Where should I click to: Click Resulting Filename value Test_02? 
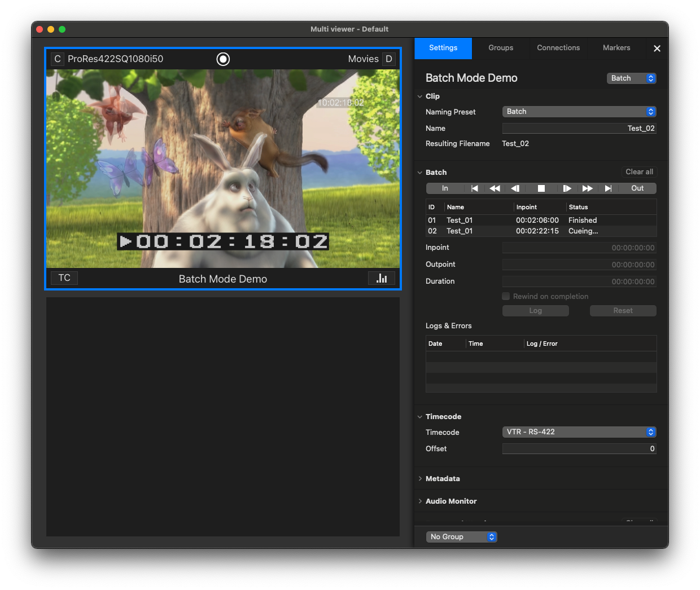[515, 144]
